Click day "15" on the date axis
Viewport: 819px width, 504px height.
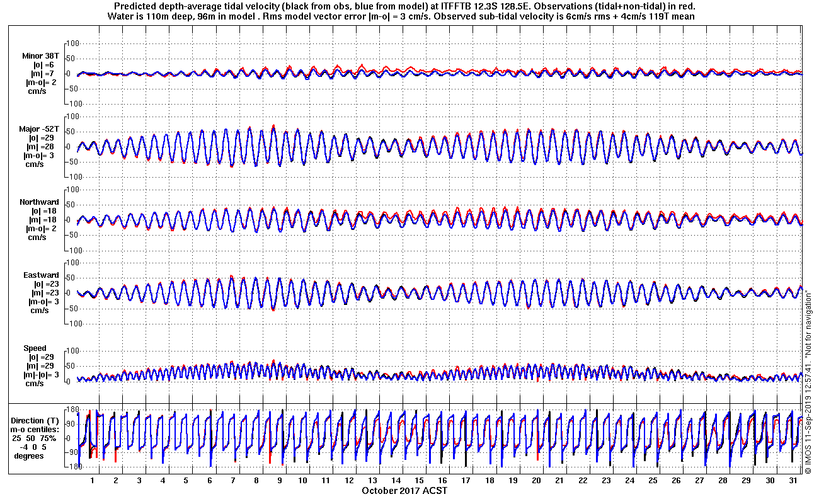[419, 480]
